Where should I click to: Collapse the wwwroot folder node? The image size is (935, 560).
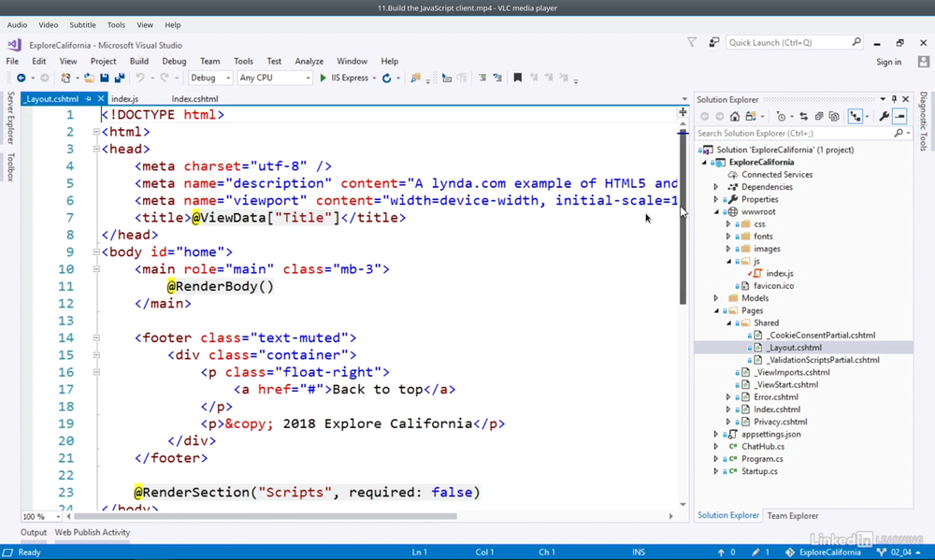tap(716, 211)
